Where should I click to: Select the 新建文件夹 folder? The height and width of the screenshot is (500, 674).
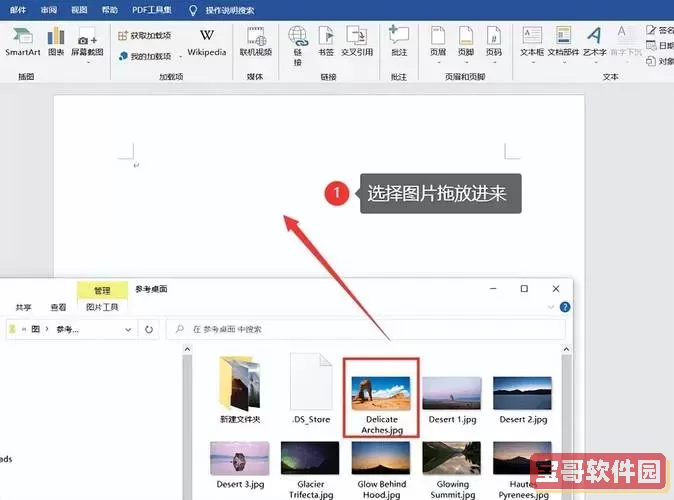pyautogui.click(x=240, y=389)
